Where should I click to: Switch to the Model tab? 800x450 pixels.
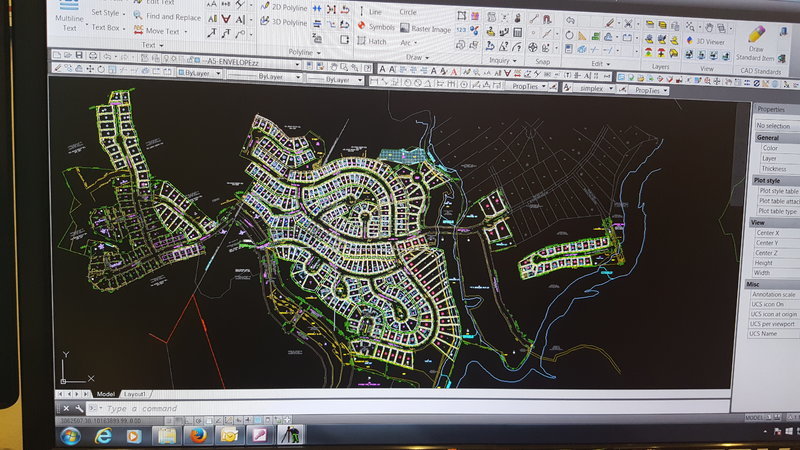(106, 394)
